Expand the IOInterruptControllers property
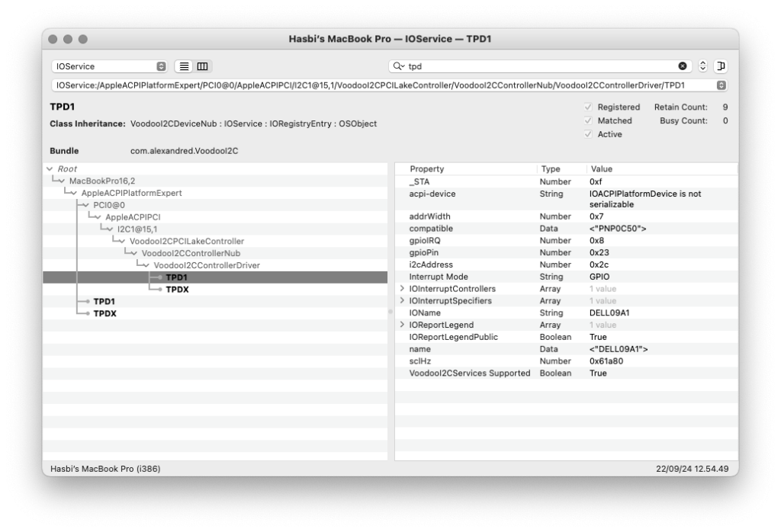The width and height of the screenshot is (781, 532). (403, 289)
